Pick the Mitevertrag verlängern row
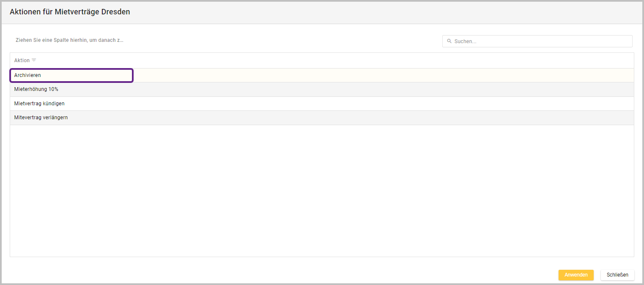This screenshot has height=285, width=644. (41, 118)
